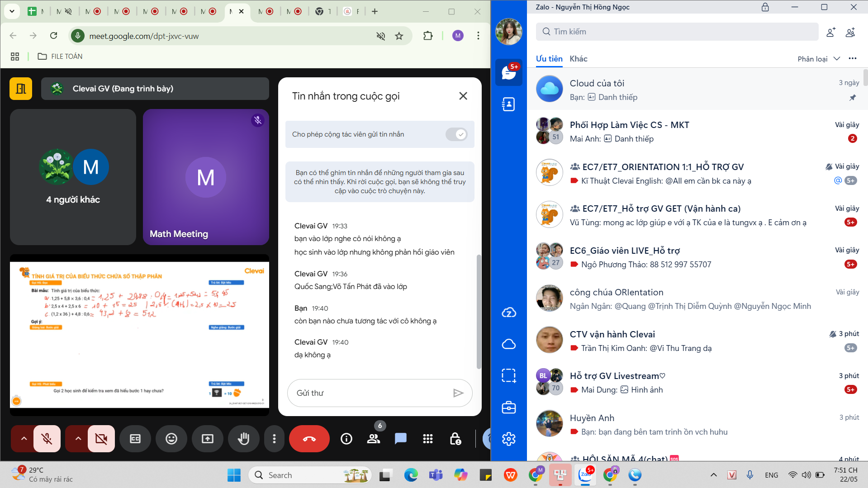Open meeting details info icon
868x488 pixels.
346,439
